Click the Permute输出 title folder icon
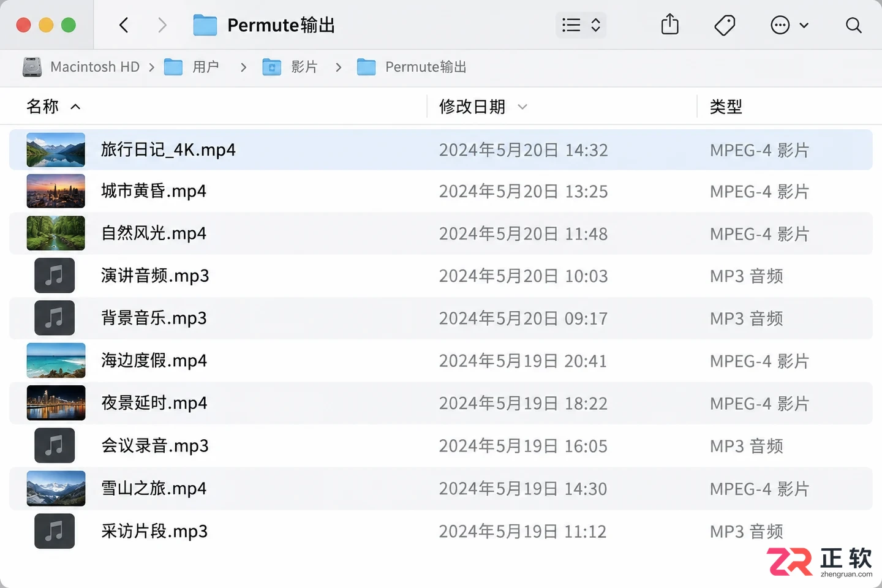 click(205, 25)
